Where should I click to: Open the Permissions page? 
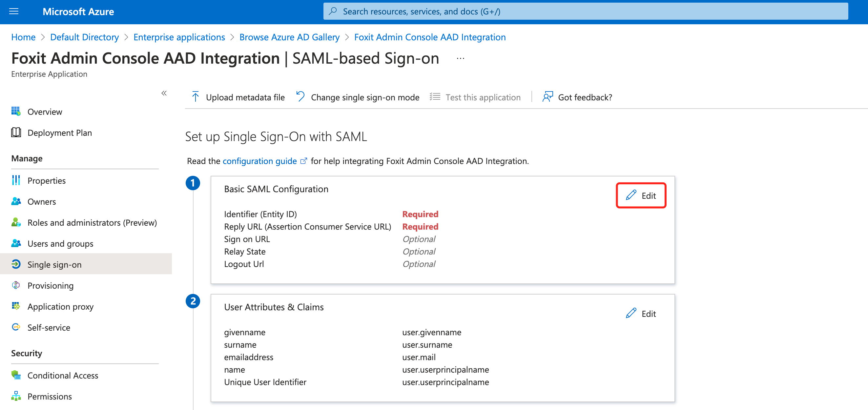pyautogui.click(x=50, y=396)
